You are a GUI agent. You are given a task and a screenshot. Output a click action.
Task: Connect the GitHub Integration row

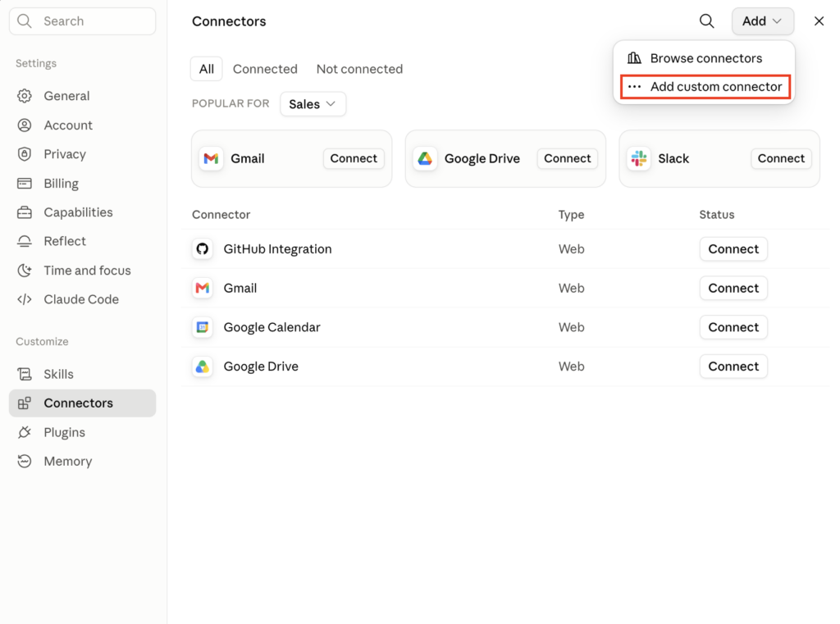733,249
